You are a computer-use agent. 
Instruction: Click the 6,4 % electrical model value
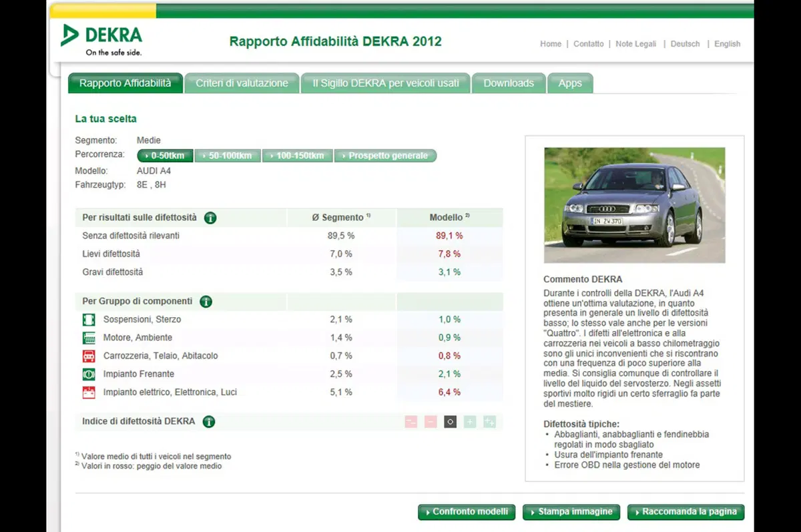(449, 392)
